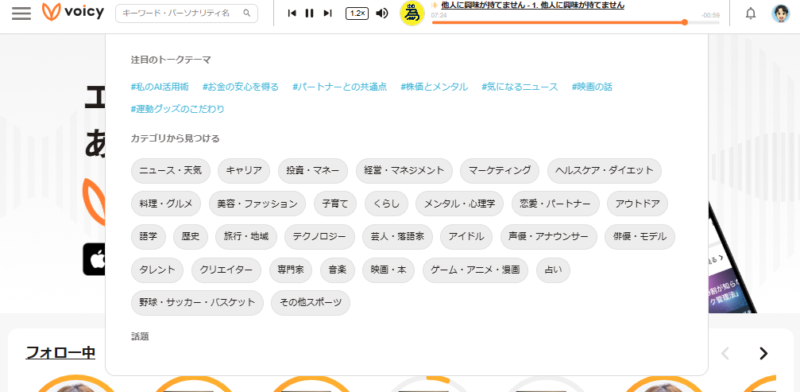Seek on the orange playback progress bar
Viewport: 800px width, 392px height.
[576, 22]
